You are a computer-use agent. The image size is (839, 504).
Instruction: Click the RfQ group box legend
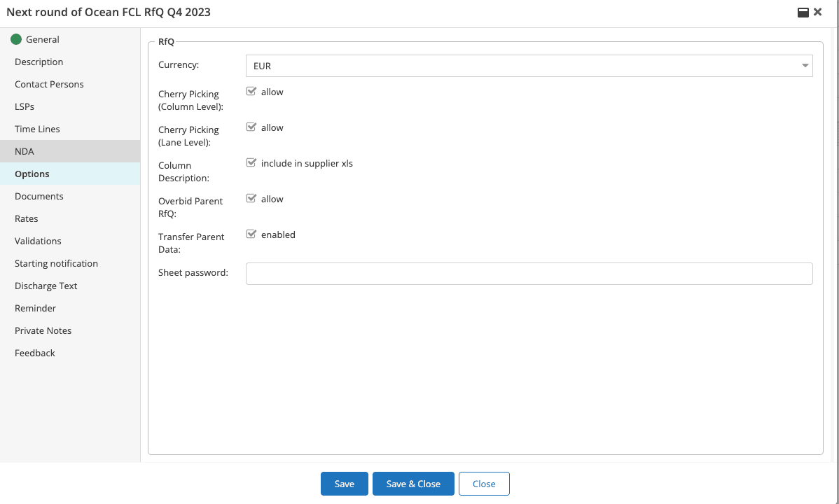pos(167,42)
